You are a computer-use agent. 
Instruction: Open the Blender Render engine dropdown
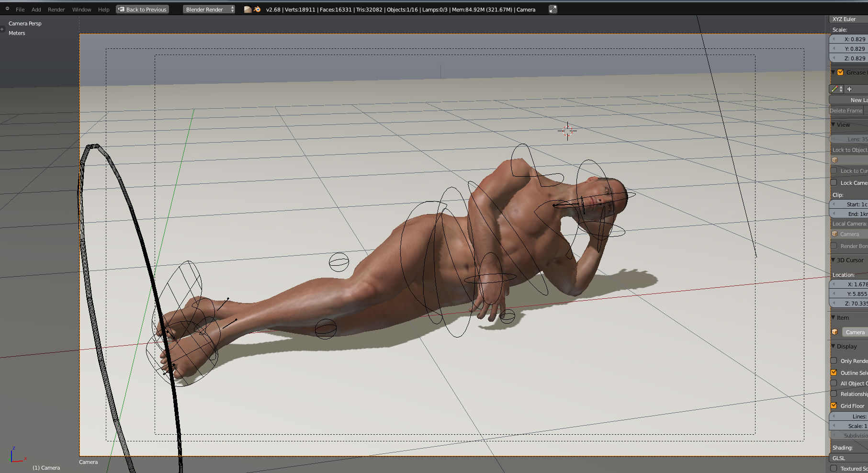point(209,10)
